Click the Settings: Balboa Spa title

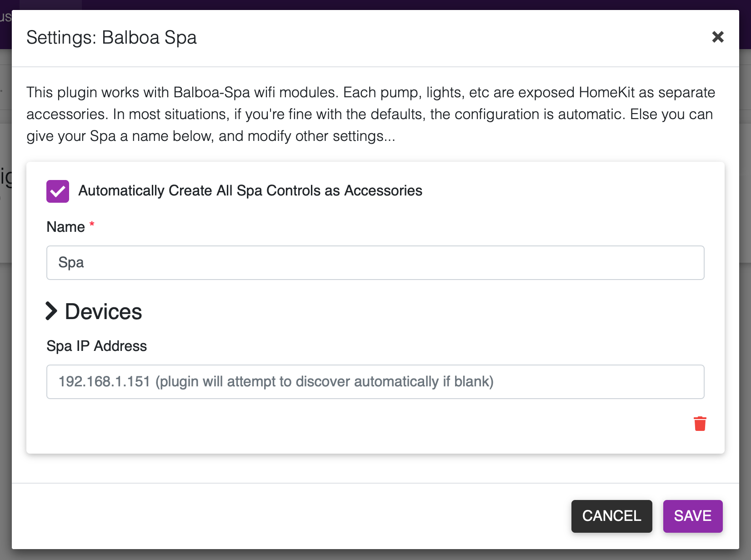(x=112, y=38)
